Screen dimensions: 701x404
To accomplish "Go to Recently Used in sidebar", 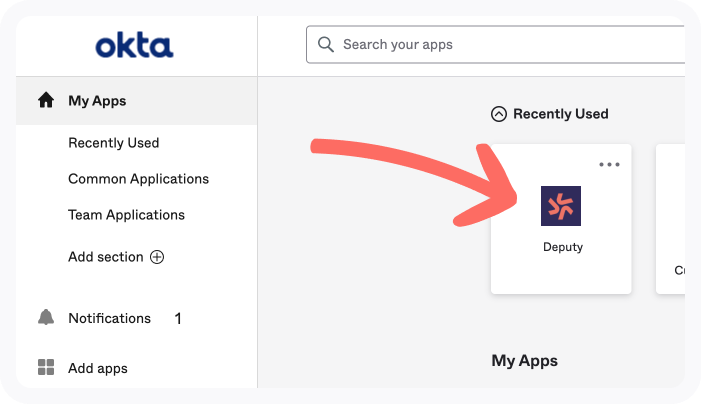I will coord(114,143).
